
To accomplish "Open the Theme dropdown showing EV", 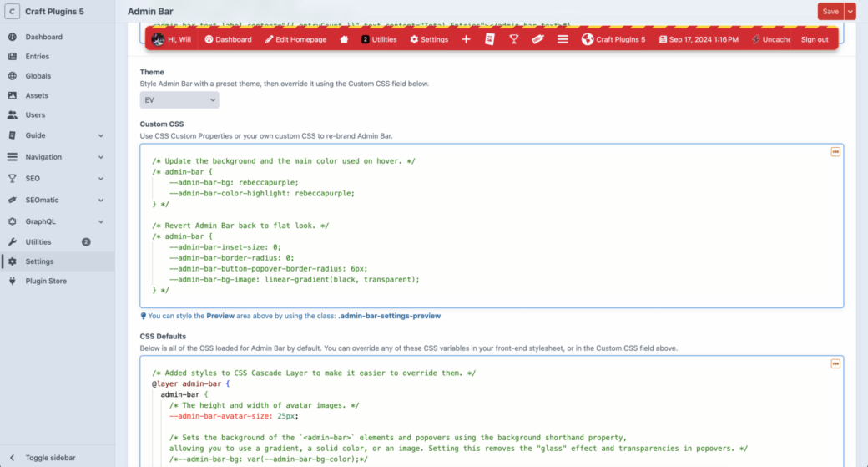I will pyautogui.click(x=179, y=100).
